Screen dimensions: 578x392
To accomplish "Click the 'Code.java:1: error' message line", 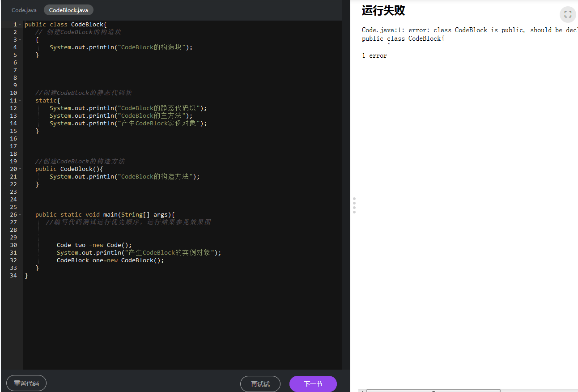I will (470, 30).
